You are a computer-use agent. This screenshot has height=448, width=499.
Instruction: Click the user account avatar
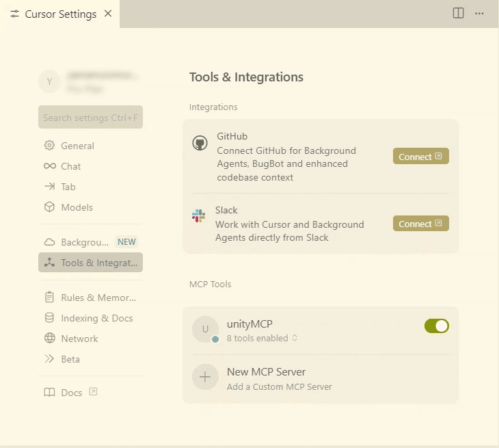point(49,82)
